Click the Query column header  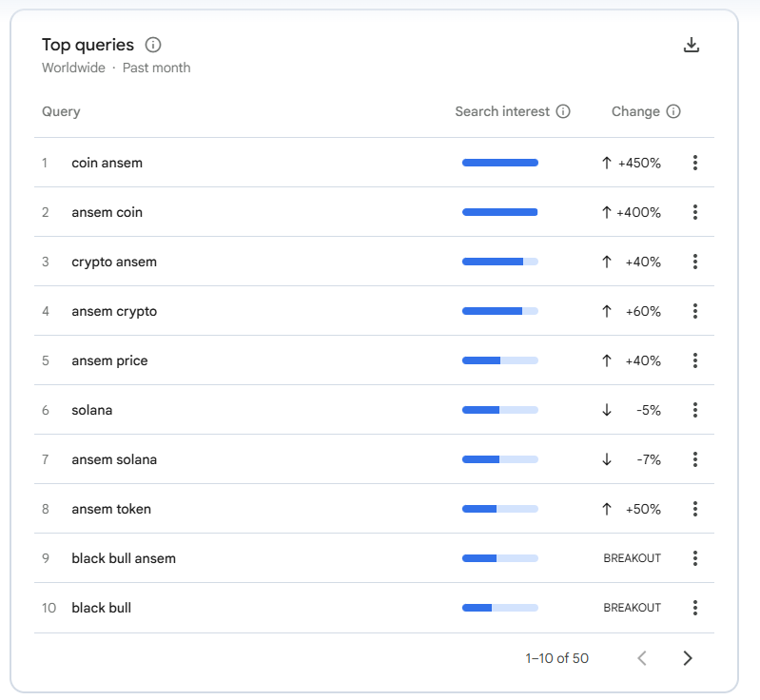[61, 111]
